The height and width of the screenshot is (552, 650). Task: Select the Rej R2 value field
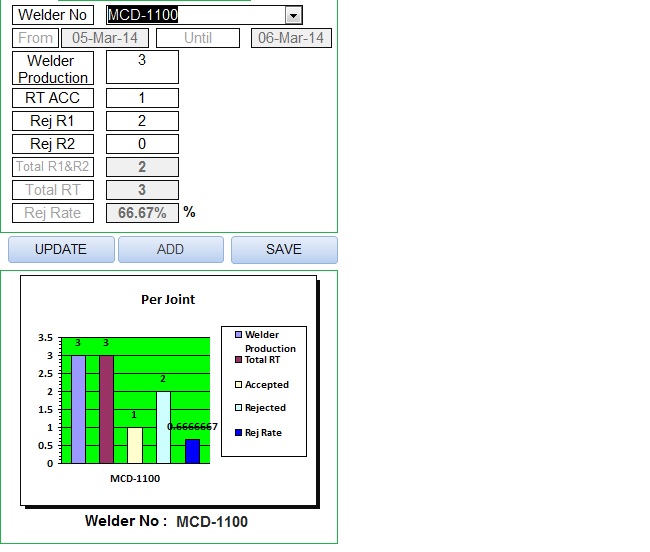click(x=142, y=144)
